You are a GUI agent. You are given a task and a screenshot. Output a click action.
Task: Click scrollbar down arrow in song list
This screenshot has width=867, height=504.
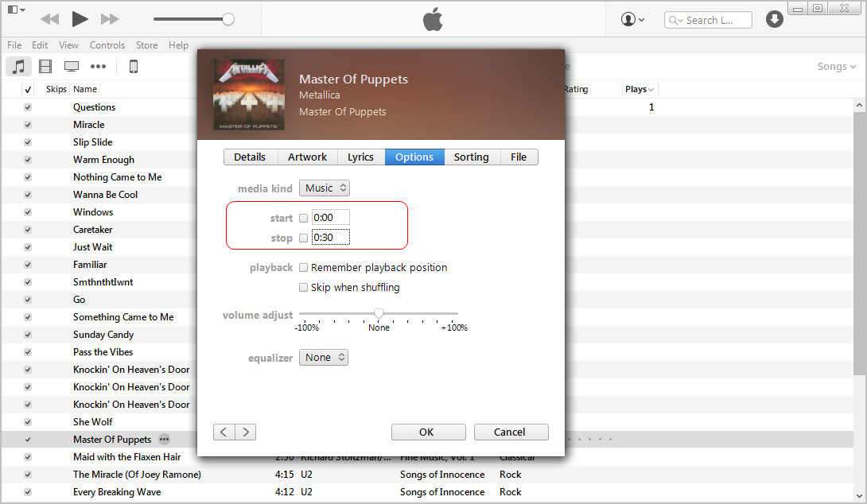[x=859, y=496]
